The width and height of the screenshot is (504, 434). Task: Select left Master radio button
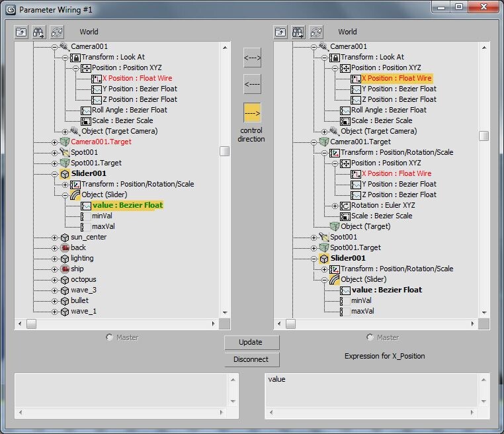(x=109, y=337)
